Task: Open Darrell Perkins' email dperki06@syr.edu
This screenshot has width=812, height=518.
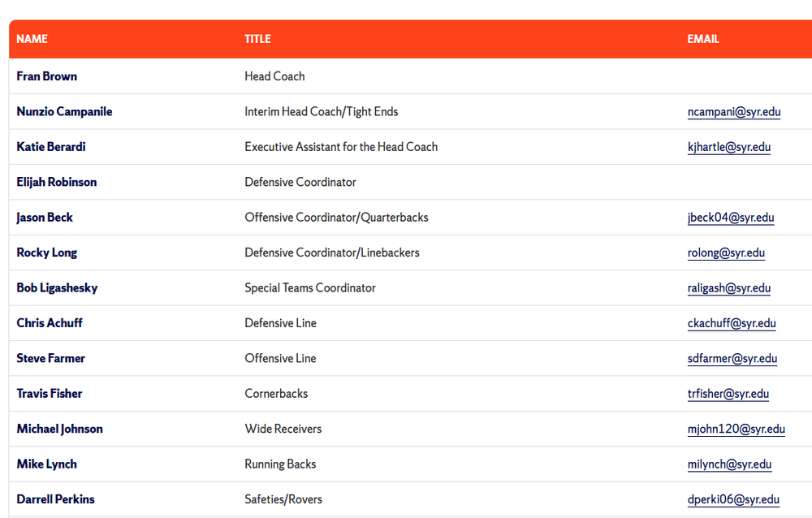Action: pos(733,499)
